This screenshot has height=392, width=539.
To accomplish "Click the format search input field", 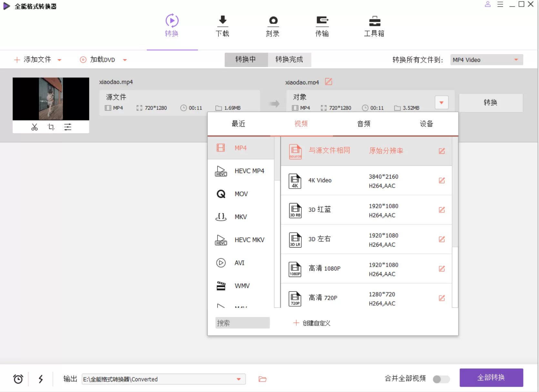I will 242,323.
